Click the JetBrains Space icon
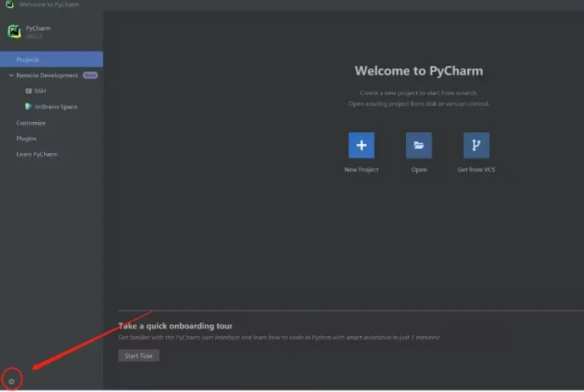Viewport: 584px width, 392px height. 28,107
